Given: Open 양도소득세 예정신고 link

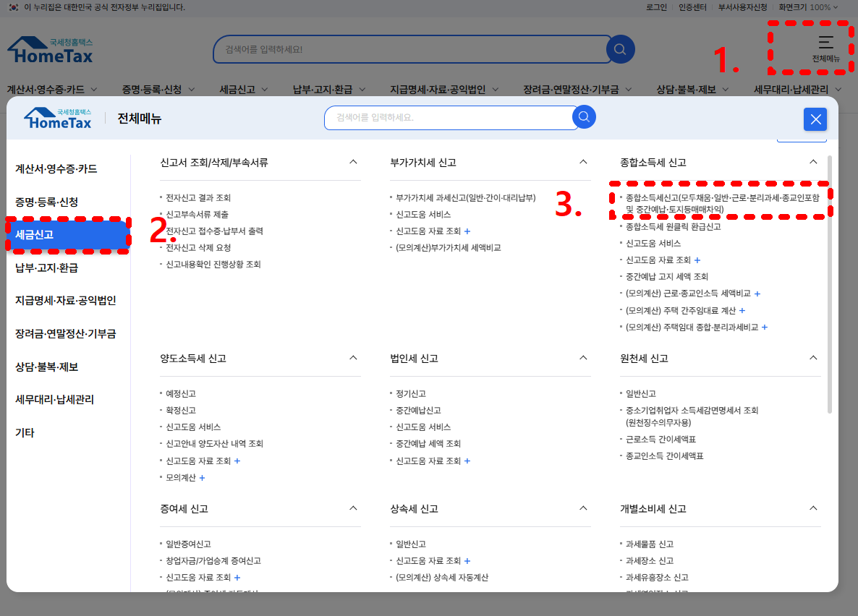Looking at the screenshot, I should (x=181, y=394).
